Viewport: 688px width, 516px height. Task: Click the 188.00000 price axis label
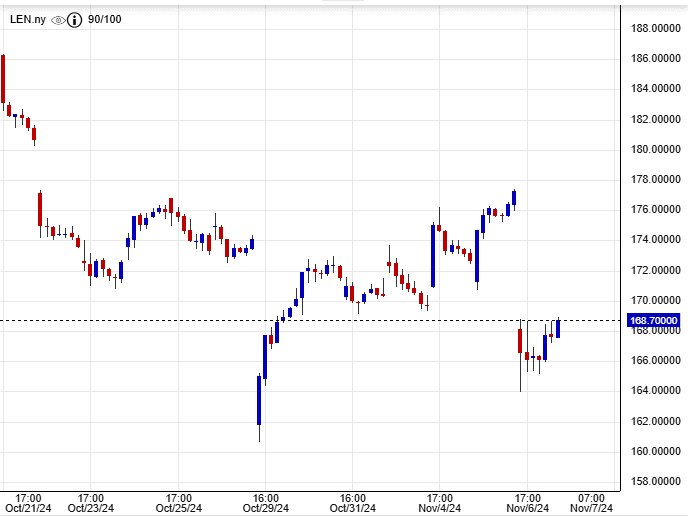654,28
